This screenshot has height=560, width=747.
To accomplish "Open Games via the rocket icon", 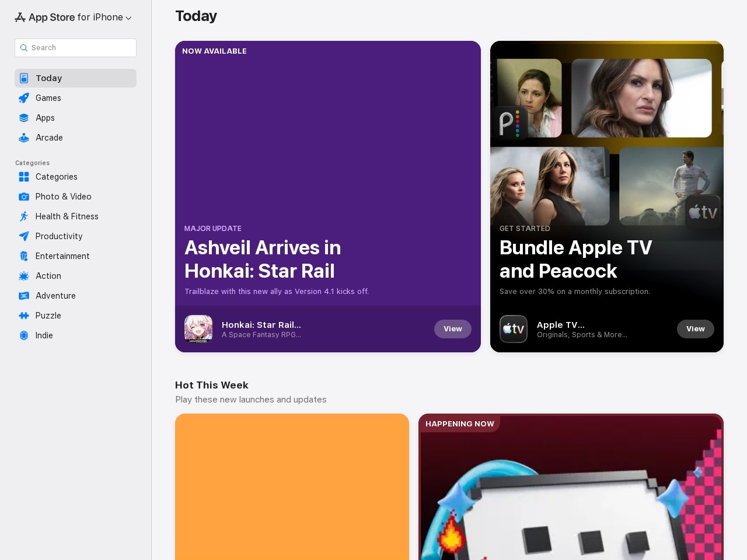I will click(x=24, y=98).
